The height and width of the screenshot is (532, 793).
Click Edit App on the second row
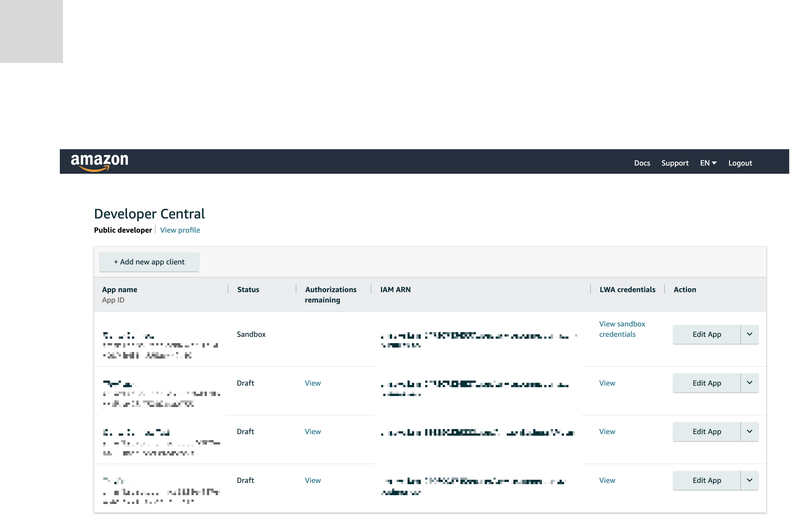(x=706, y=383)
